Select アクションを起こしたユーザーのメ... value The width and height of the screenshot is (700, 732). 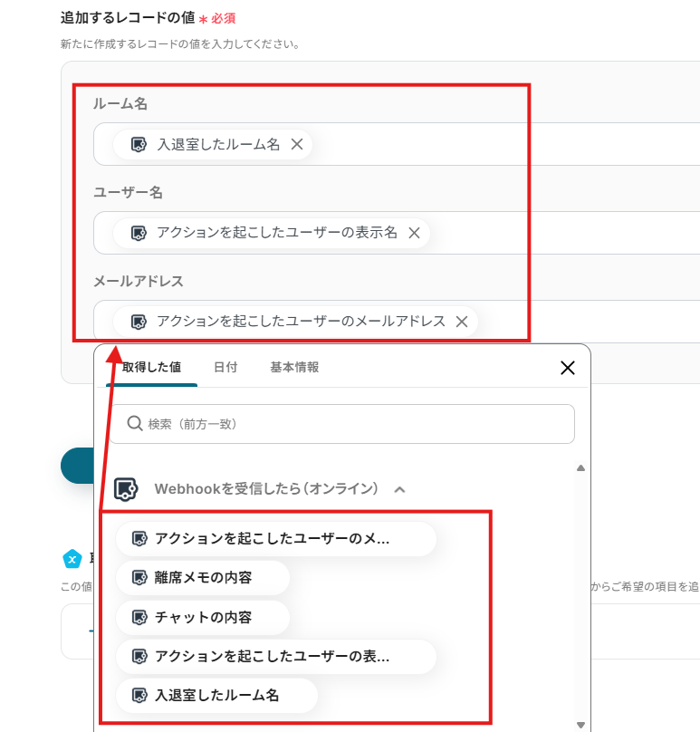pyautogui.click(x=276, y=539)
